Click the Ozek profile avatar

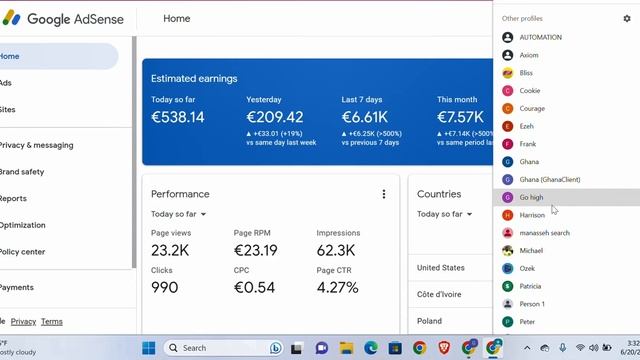tap(507, 268)
